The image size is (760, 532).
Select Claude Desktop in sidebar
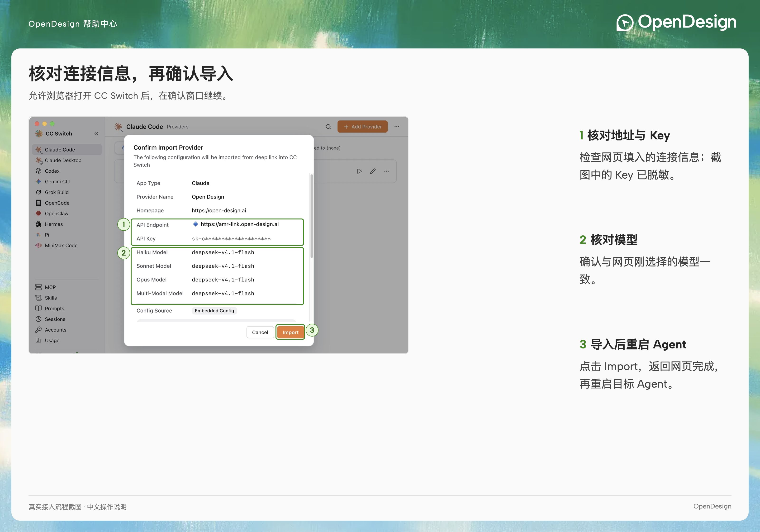click(67, 160)
